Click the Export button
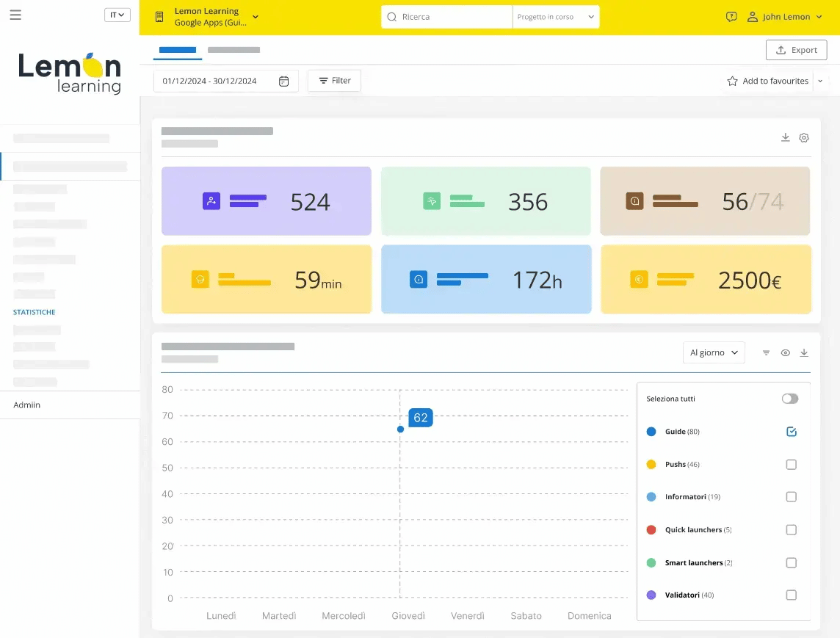Image resolution: width=840 pixels, height=638 pixels. (796, 50)
